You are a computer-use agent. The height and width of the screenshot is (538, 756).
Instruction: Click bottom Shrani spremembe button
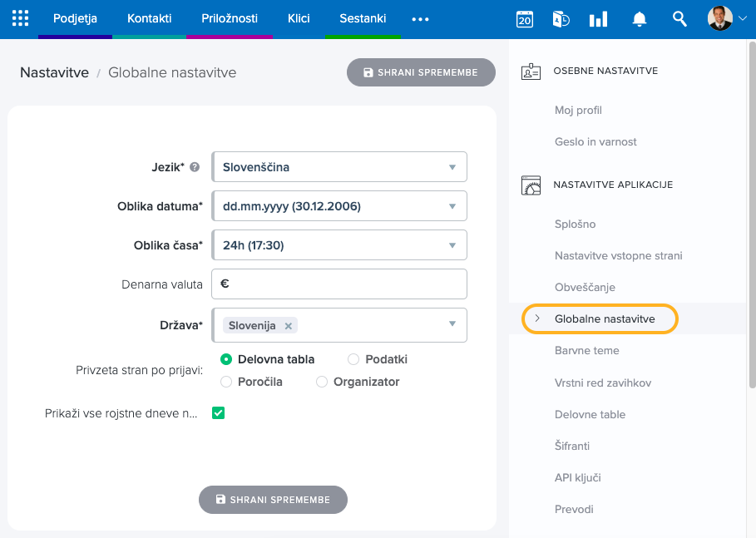273,500
